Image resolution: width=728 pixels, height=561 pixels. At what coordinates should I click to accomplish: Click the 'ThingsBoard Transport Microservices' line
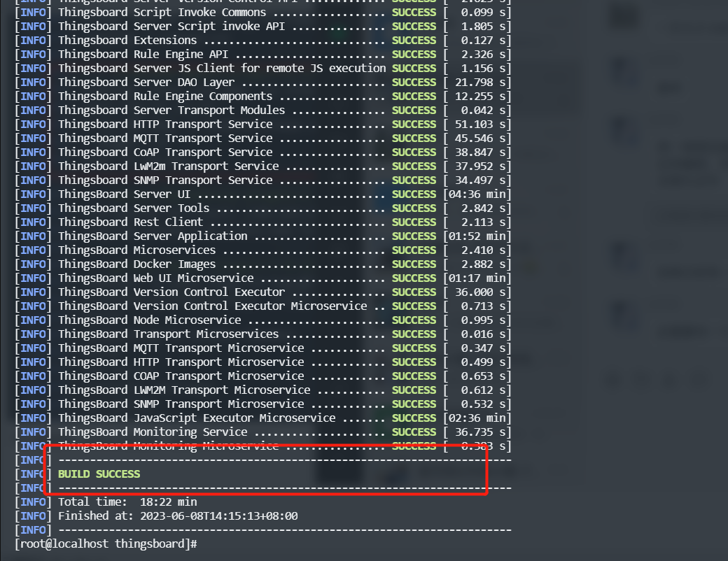(x=262, y=334)
